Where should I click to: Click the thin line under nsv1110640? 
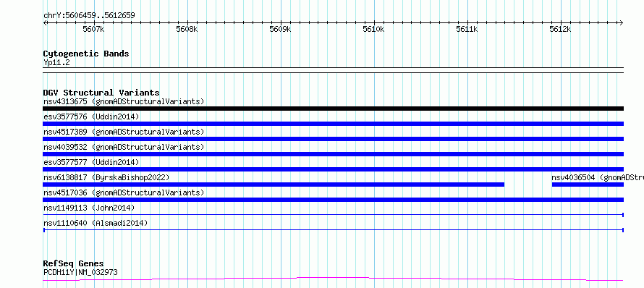click(333, 230)
